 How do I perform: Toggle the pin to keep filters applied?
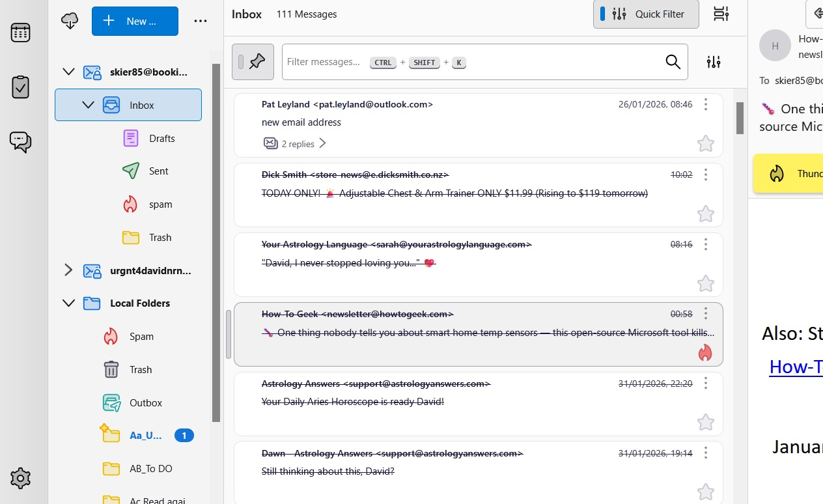point(253,62)
